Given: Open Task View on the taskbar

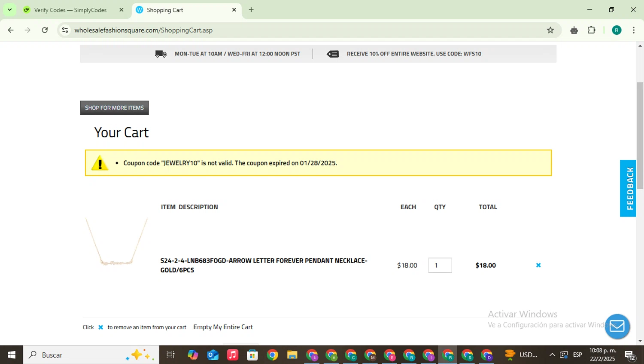Looking at the screenshot, I should click(x=170, y=355).
